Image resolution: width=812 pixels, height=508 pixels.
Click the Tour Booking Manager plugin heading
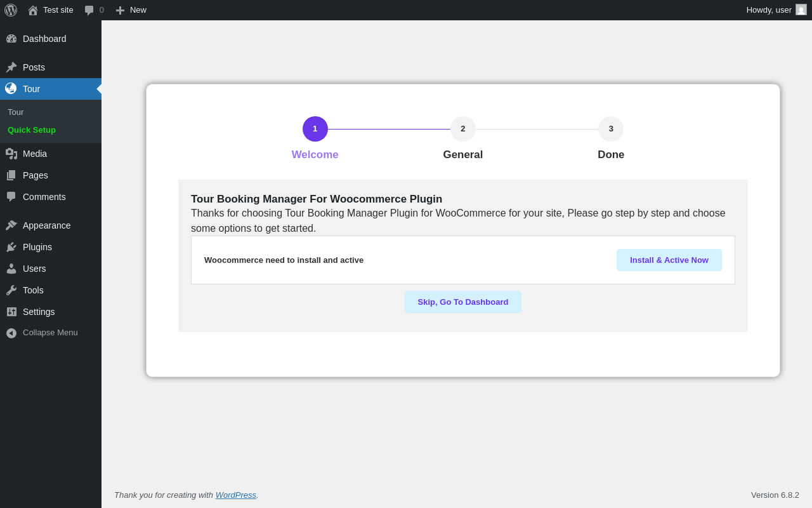[x=317, y=199]
